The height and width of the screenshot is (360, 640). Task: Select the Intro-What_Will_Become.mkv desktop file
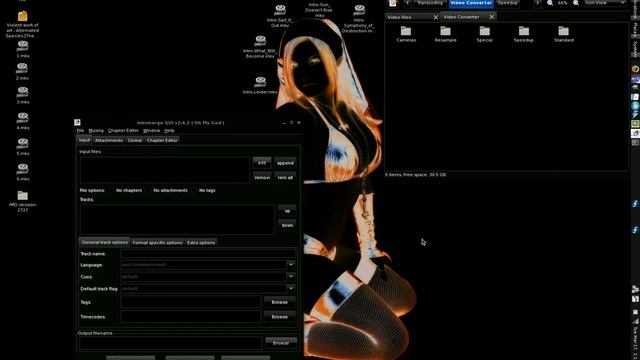tap(260, 47)
